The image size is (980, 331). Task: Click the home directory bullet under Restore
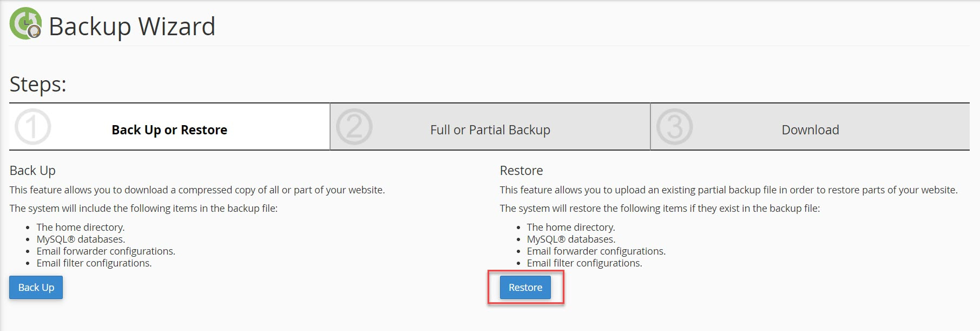(x=571, y=227)
